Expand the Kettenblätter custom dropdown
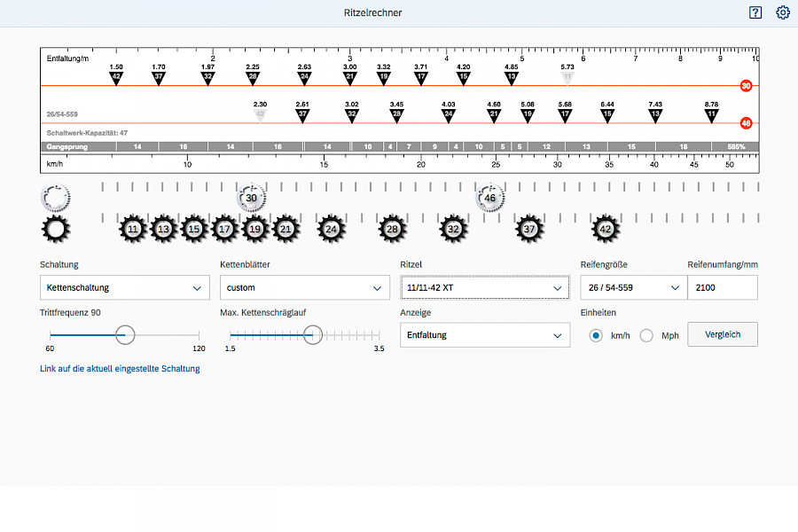Image resolution: width=798 pixels, height=532 pixels. tap(304, 287)
